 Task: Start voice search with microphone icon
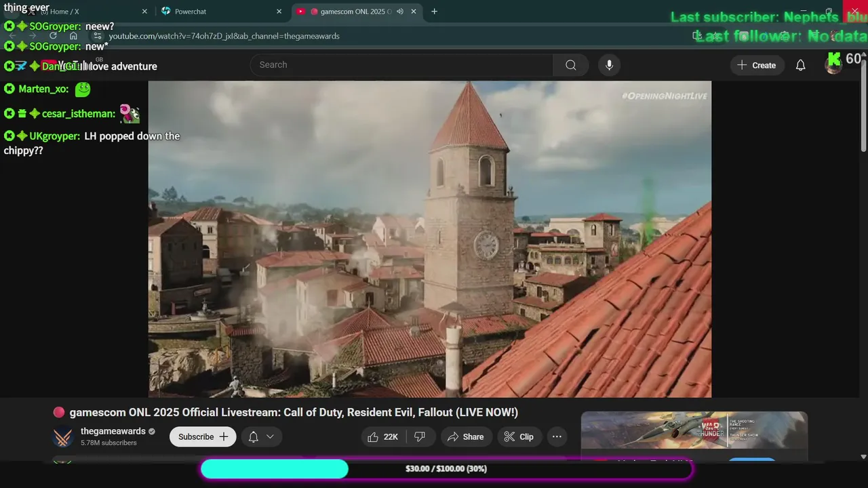609,65
